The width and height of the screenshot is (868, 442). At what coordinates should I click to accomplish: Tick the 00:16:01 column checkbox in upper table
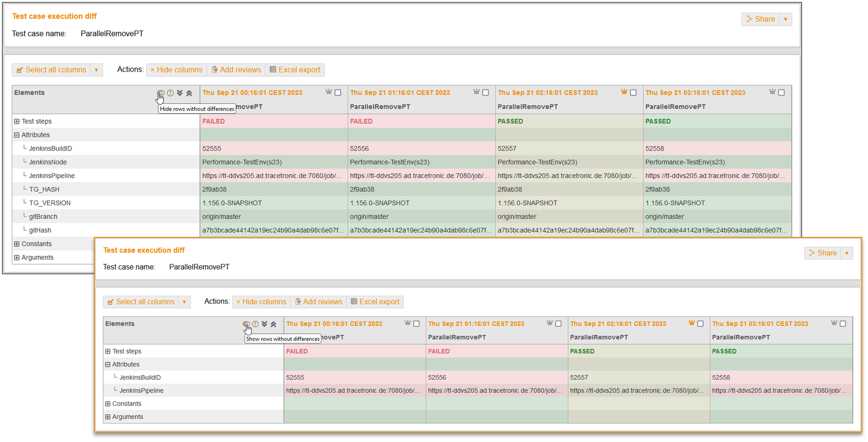click(x=338, y=93)
